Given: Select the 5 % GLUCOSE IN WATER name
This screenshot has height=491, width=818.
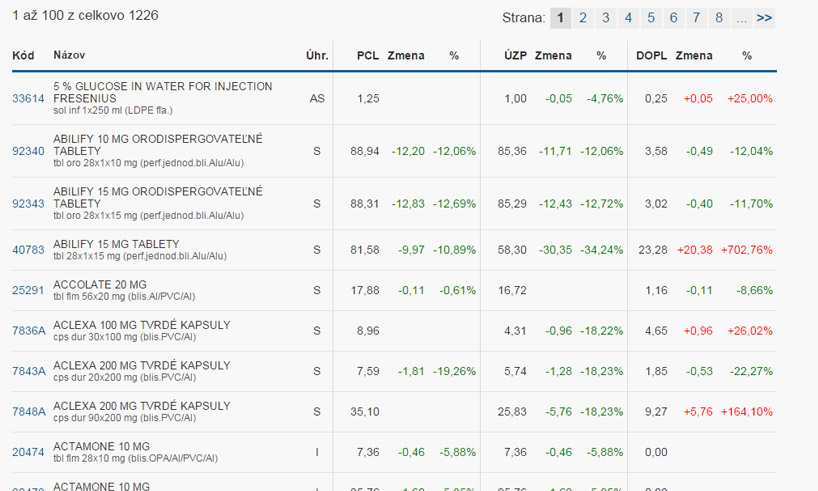Looking at the screenshot, I should (x=163, y=92).
